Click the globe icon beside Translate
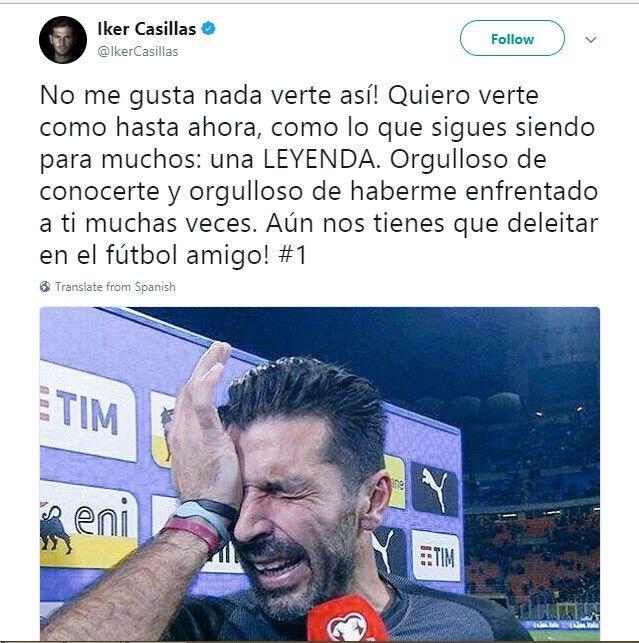Image resolution: width=639 pixels, height=643 pixels. (x=45, y=287)
